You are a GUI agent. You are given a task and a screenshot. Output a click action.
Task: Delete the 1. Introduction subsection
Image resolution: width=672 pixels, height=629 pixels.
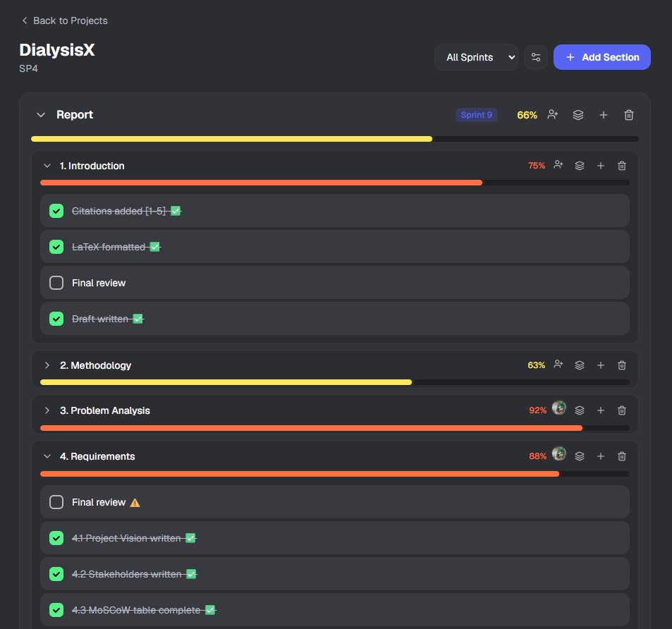click(622, 166)
